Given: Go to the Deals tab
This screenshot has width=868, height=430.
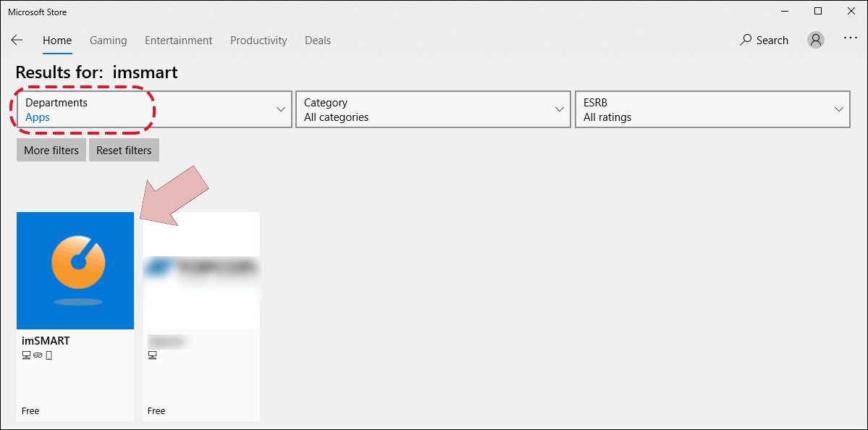Looking at the screenshot, I should (318, 41).
